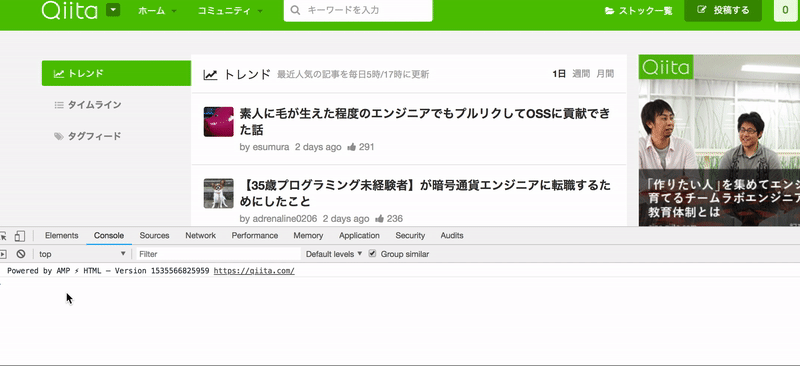The image size is (800, 366).
Task: Switch to the Audits tab
Action: [452, 235]
